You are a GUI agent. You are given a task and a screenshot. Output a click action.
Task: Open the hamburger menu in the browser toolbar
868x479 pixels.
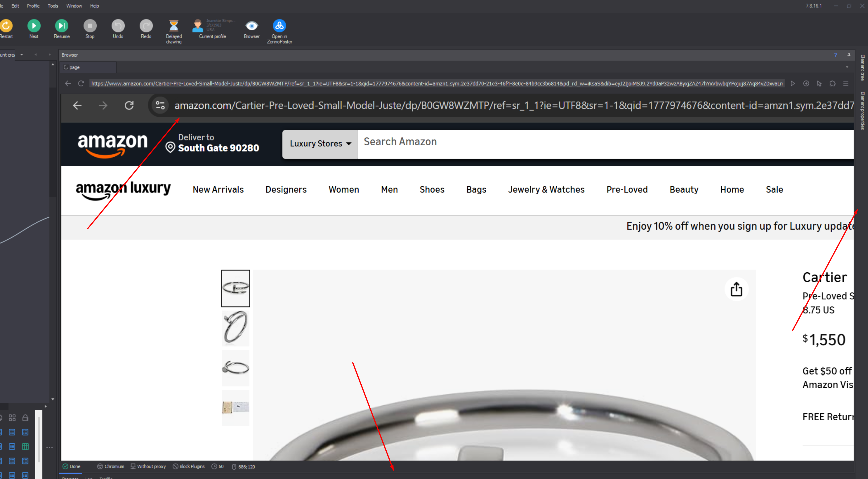pyautogui.click(x=846, y=84)
